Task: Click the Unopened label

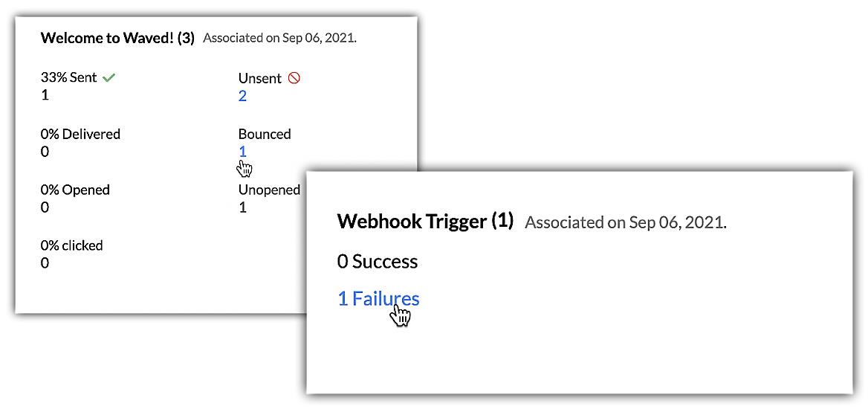Action: (269, 190)
